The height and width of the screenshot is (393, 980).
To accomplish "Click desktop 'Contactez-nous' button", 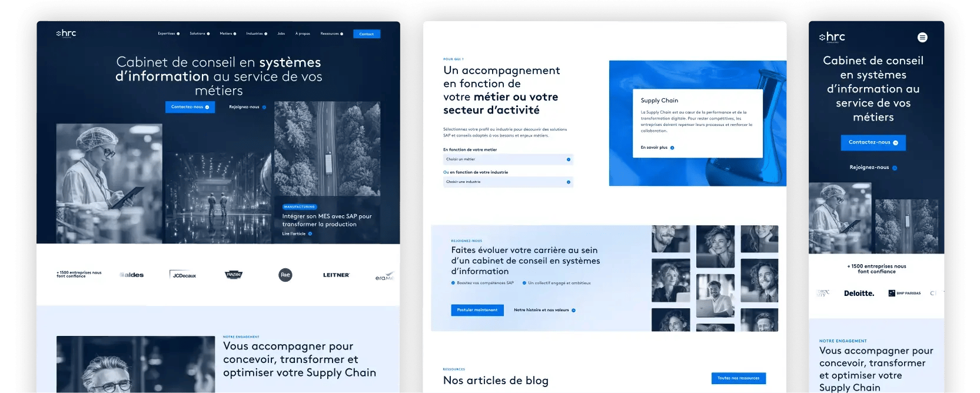I will coord(190,107).
